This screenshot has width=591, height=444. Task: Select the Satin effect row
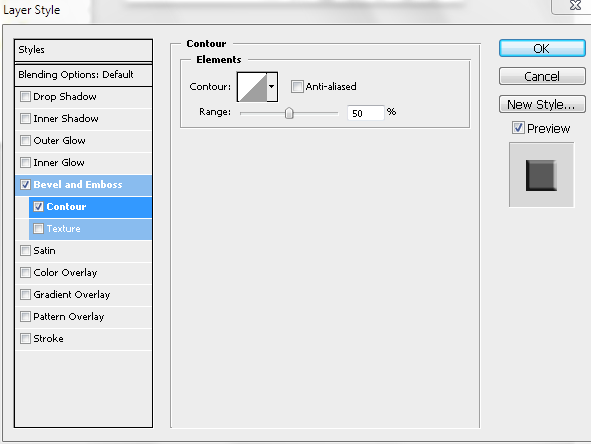(x=83, y=251)
